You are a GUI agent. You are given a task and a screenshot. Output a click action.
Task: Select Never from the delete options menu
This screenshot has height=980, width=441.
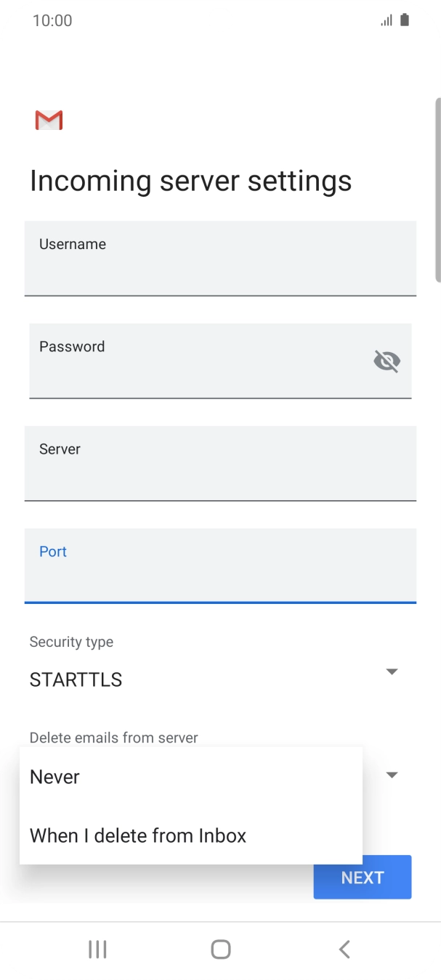pyautogui.click(x=54, y=776)
